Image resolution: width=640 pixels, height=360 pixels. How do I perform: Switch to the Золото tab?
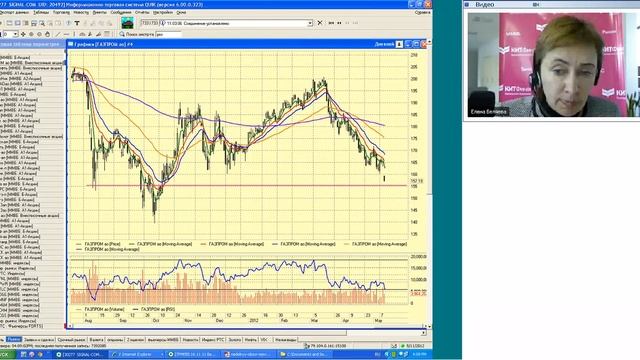pyautogui.click(x=235, y=340)
